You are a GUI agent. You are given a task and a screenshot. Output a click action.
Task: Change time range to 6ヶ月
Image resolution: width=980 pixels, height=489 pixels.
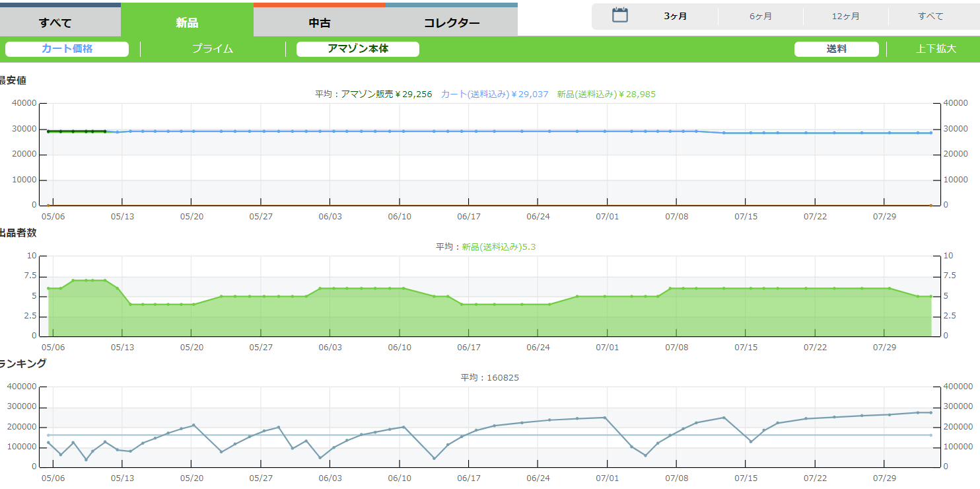pos(760,17)
